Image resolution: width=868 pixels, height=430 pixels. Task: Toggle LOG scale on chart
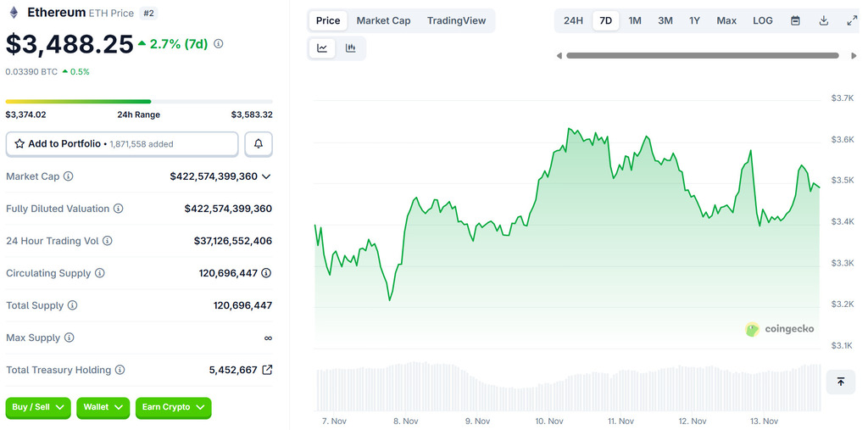[763, 20]
